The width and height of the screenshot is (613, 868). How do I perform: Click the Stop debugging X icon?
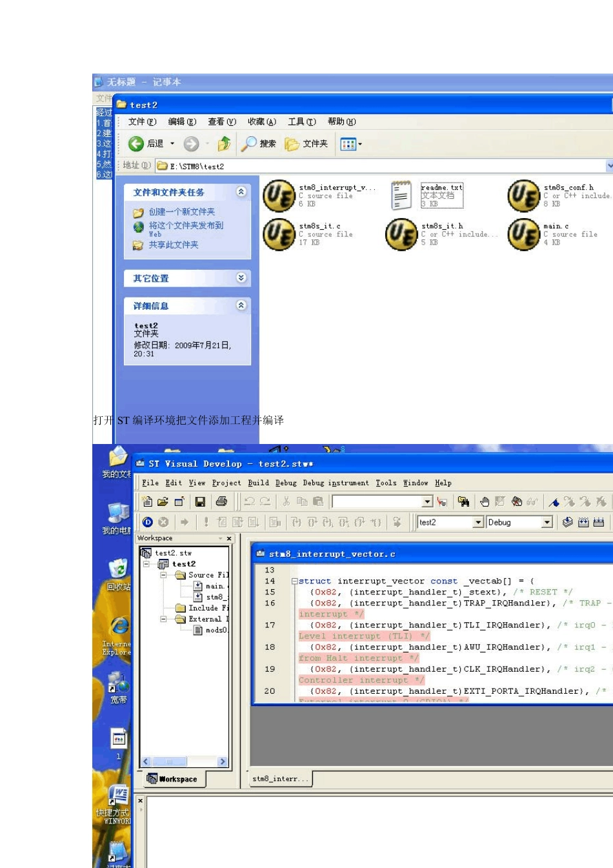(164, 522)
